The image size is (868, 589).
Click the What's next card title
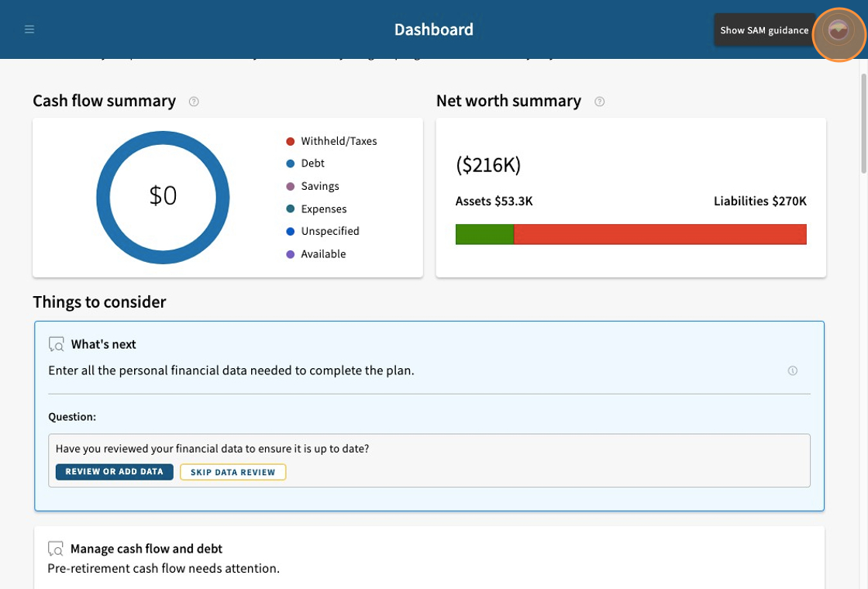tap(104, 344)
